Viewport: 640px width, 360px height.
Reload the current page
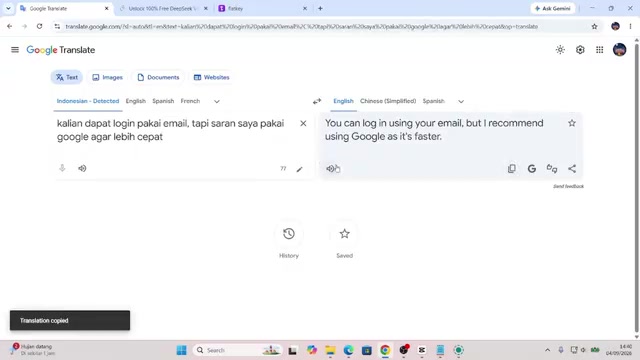[x=39, y=27]
